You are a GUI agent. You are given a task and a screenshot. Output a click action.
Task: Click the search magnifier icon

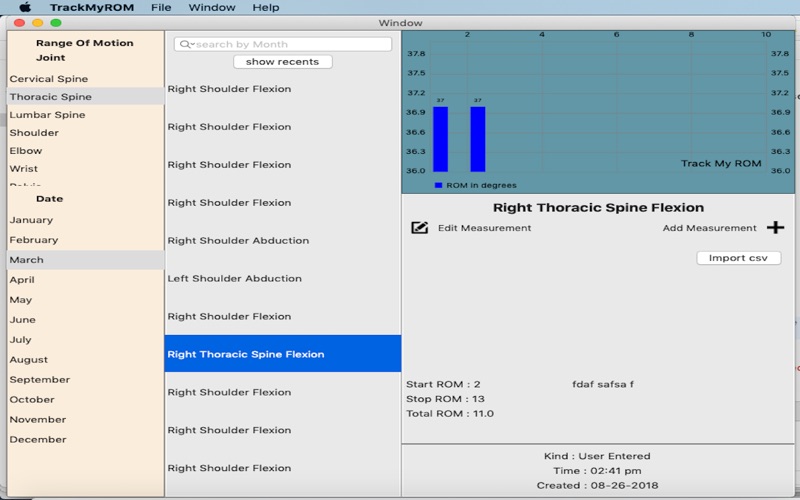(x=186, y=44)
